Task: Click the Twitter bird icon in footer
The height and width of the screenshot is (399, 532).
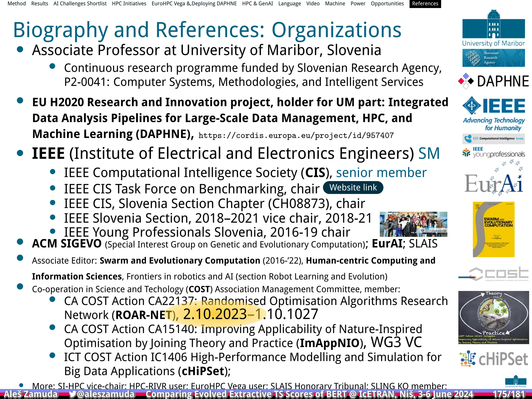Action: pos(72,394)
